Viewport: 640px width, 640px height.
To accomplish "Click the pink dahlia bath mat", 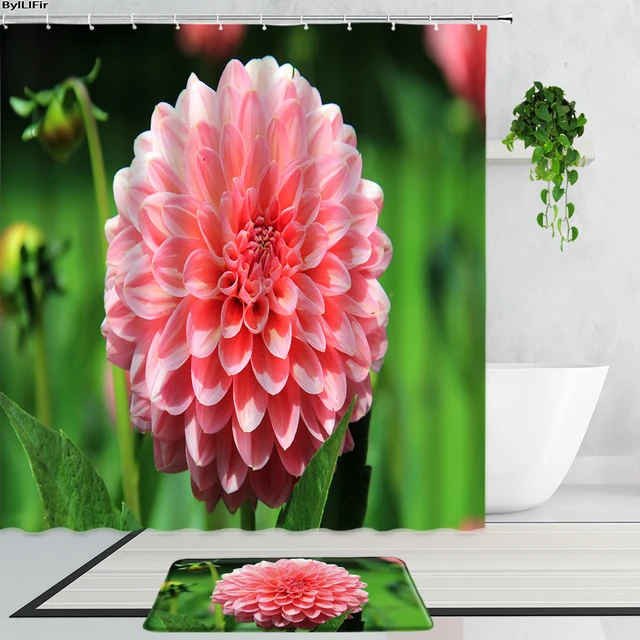I will click(288, 594).
